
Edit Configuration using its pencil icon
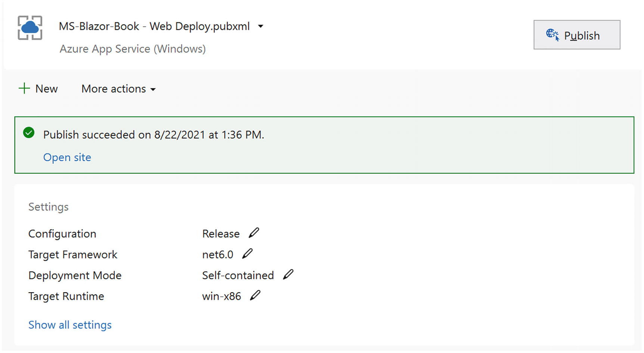coord(254,233)
